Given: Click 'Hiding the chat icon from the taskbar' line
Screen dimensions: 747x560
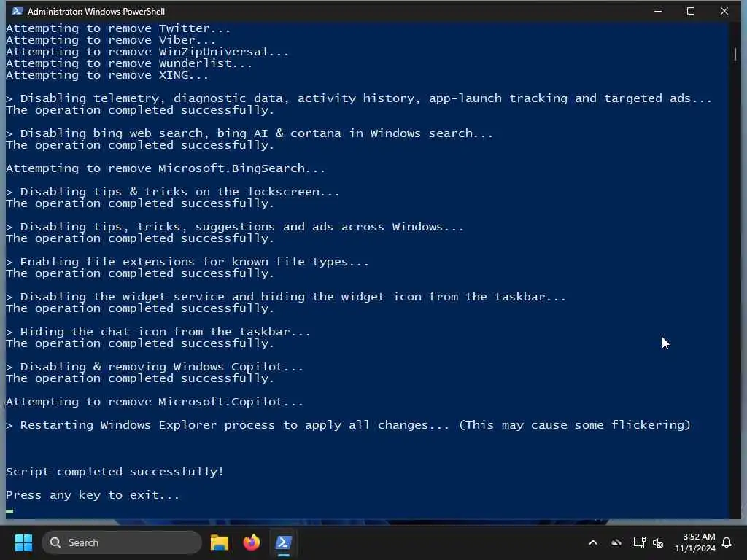Looking at the screenshot, I should [x=158, y=332].
